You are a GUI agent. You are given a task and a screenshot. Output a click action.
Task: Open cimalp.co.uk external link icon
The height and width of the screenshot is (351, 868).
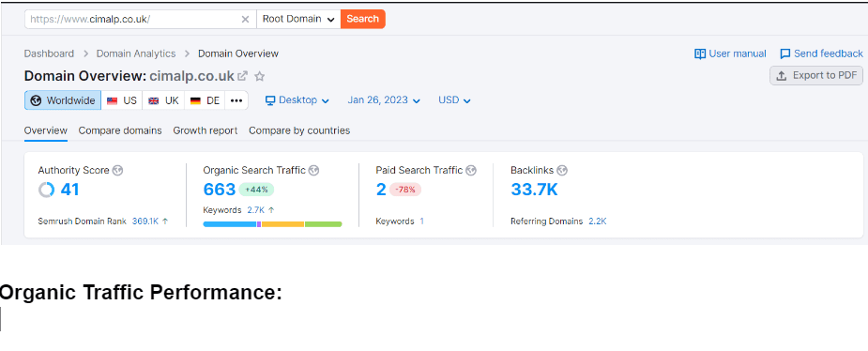pyautogui.click(x=242, y=76)
